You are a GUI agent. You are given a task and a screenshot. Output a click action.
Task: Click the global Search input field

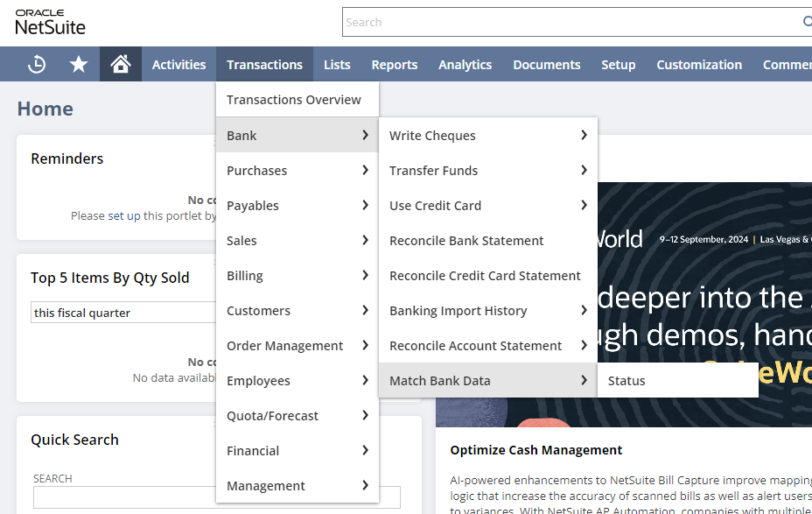click(569, 22)
